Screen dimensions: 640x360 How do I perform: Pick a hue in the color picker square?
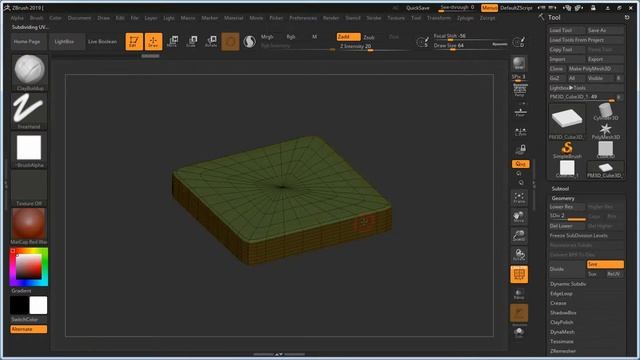point(29,267)
